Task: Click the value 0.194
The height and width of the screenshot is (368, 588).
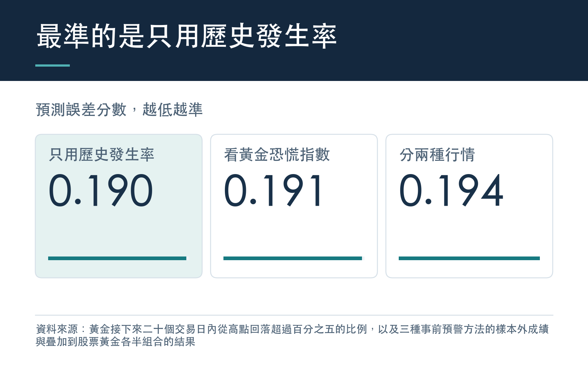Action: (451, 190)
